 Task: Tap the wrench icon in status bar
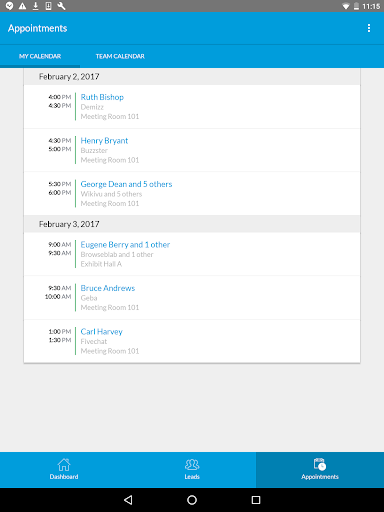pos(61,6)
